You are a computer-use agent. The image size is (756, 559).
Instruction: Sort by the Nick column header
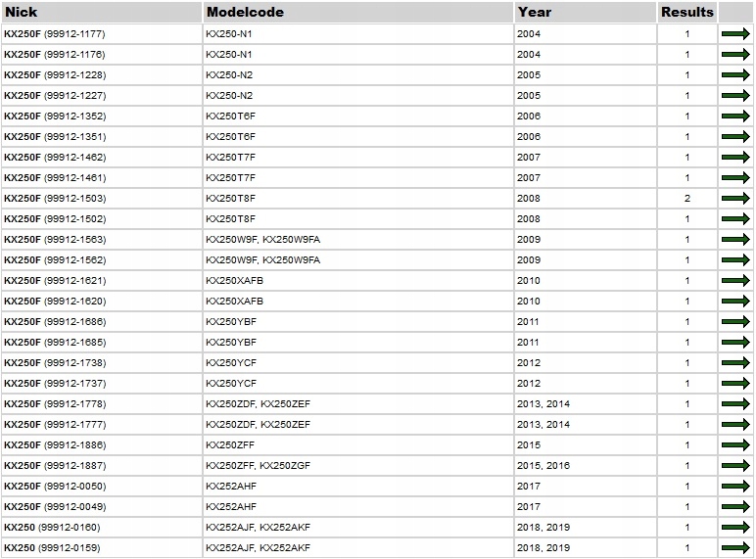coord(22,12)
